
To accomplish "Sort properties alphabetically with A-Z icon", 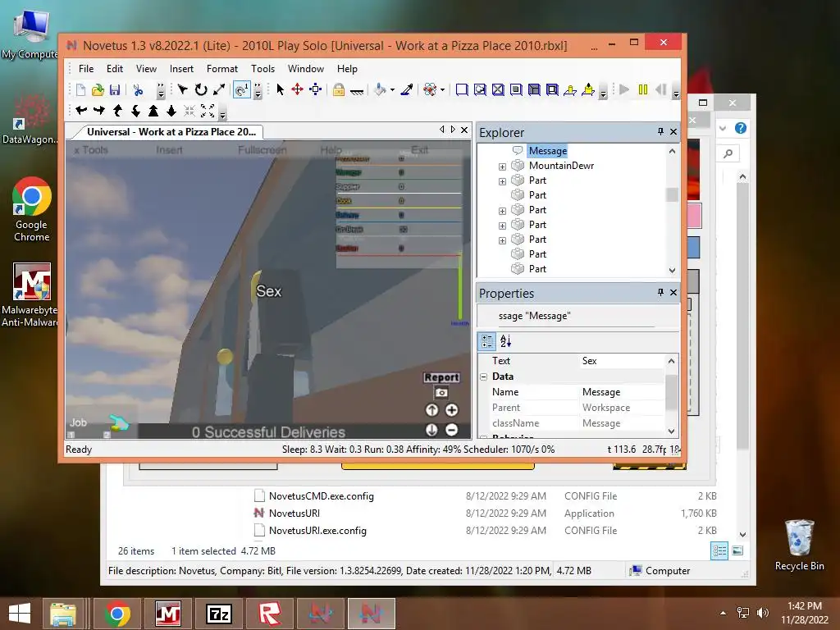I will [x=505, y=340].
